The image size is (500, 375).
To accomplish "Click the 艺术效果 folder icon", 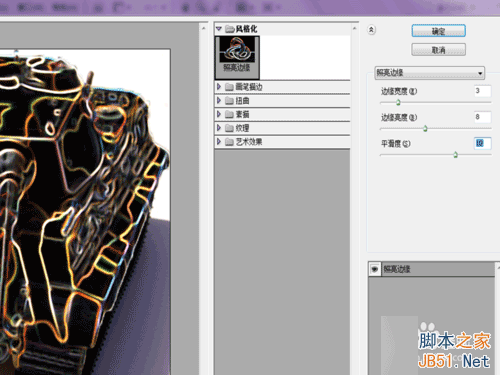I will pos(229,142).
